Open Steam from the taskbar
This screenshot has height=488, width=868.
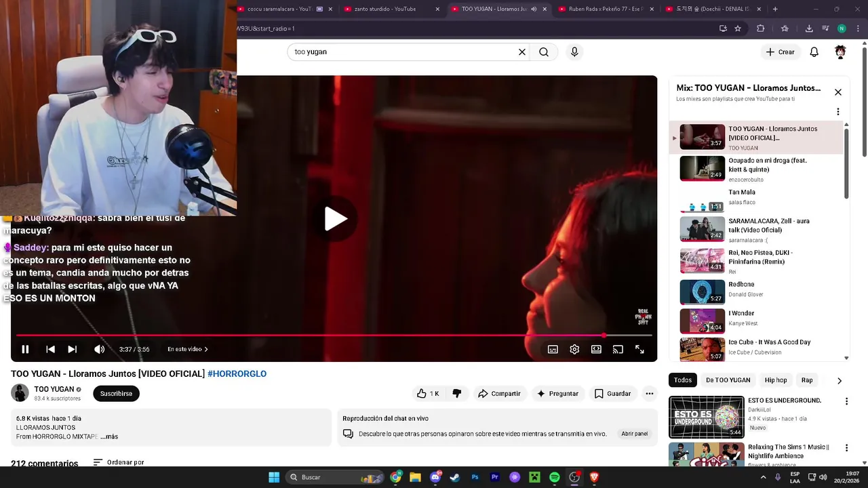click(x=455, y=477)
